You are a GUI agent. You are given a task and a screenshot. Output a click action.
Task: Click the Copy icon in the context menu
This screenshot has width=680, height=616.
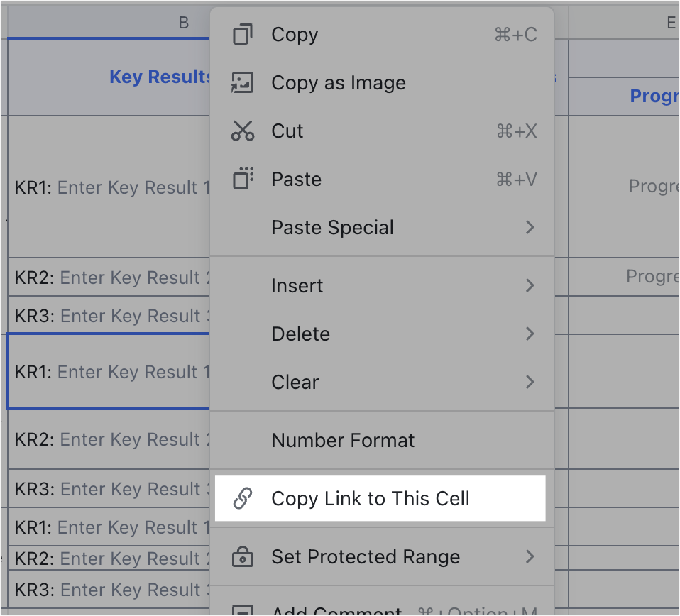point(244,34)
